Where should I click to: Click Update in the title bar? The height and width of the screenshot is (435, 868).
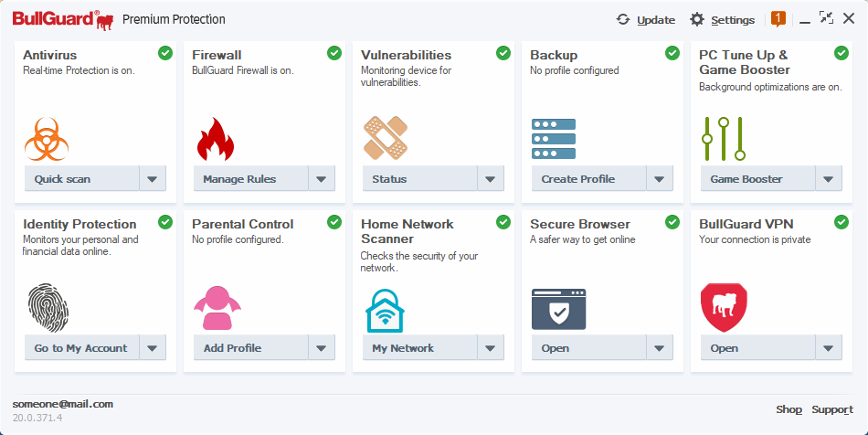645,19
